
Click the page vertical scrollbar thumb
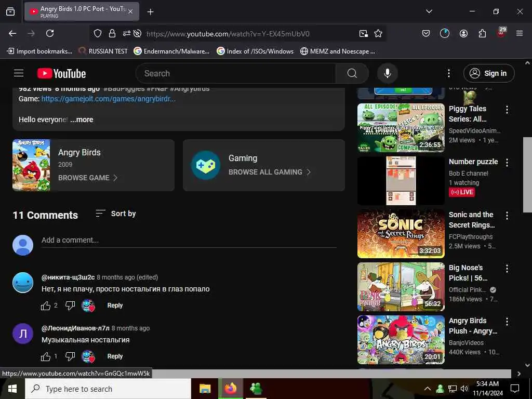527,175
